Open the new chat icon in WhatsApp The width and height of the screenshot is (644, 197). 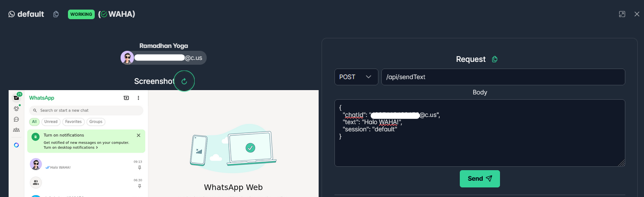pyautogui.click(x=126, y=98)
